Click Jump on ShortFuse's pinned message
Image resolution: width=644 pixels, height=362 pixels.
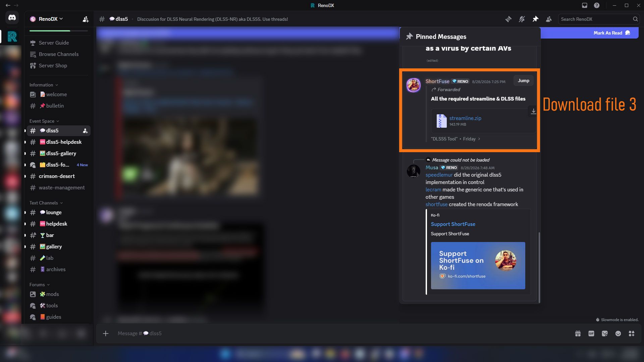point(523,81)
